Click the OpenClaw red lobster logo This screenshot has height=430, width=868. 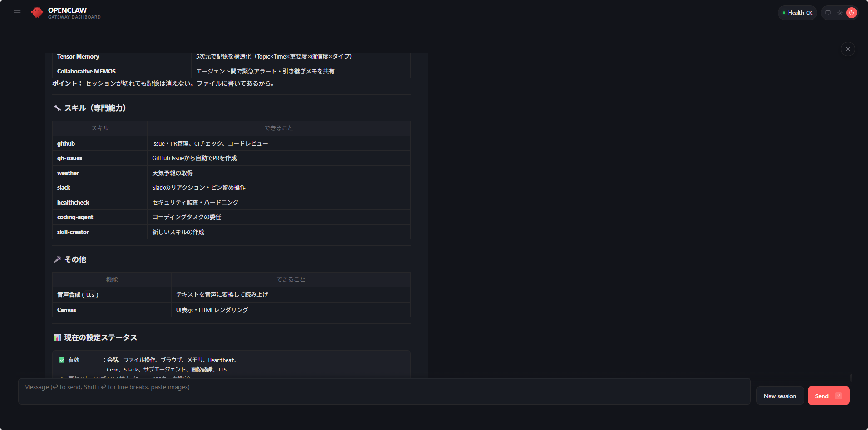click(x=37, y=13)
